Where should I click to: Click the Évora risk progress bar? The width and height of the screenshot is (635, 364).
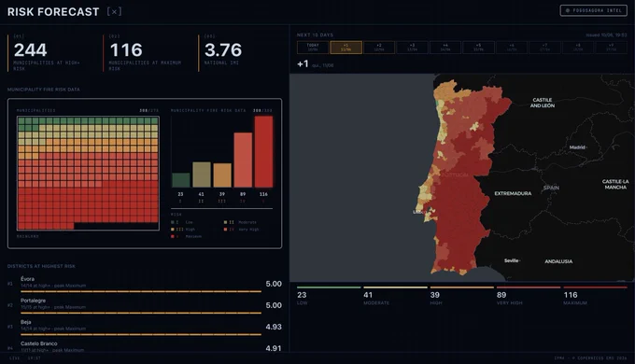tap(141, 291)
